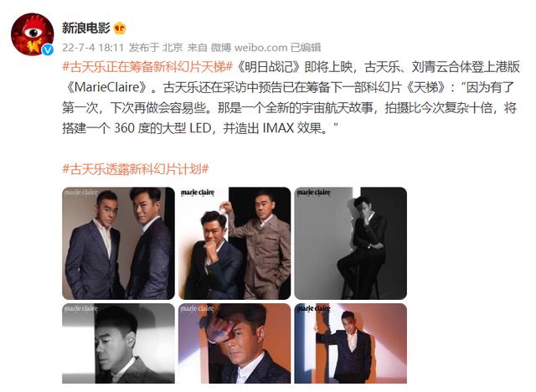Click marie claire logo on third photo
Viewport: 536px width, 392px height.
pos(313,193)
